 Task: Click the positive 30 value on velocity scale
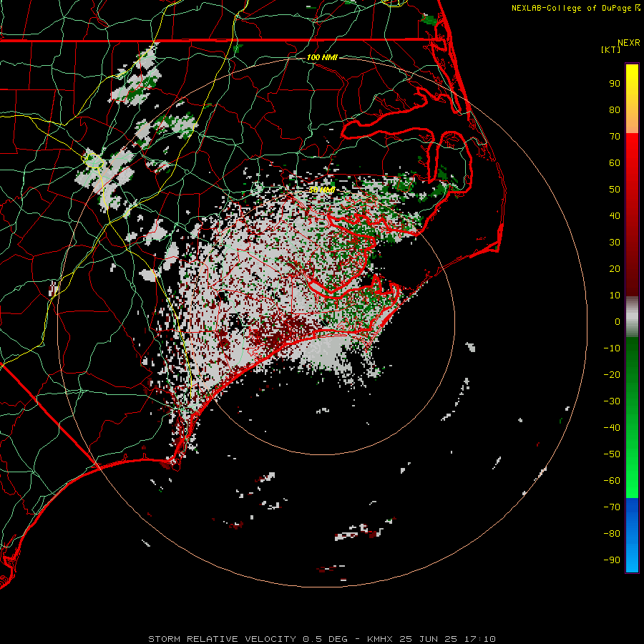tap(615, 243)
